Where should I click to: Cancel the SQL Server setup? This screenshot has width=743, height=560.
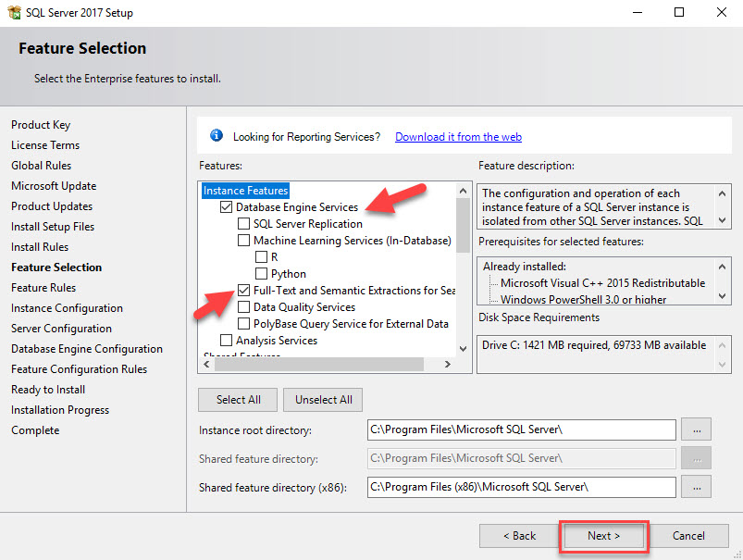pos(688,536)
